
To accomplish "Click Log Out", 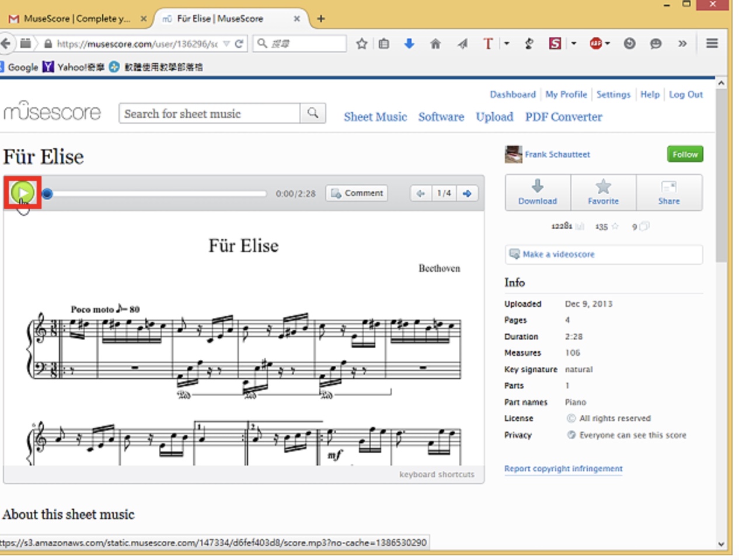I will 686,94.
